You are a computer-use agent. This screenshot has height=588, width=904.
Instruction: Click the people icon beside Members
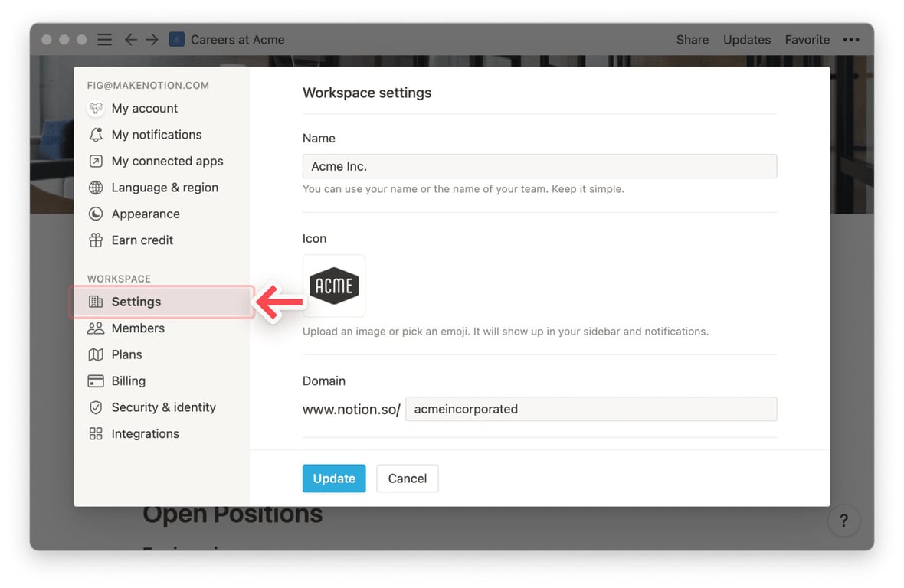[96, 328]
